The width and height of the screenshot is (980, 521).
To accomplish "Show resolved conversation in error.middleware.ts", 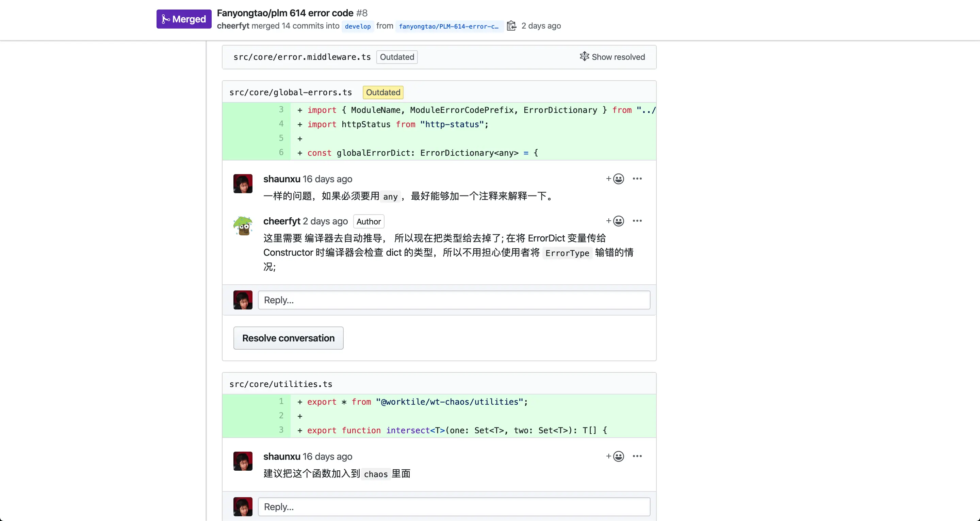I will pyautogui.click(x=612, y=57).
